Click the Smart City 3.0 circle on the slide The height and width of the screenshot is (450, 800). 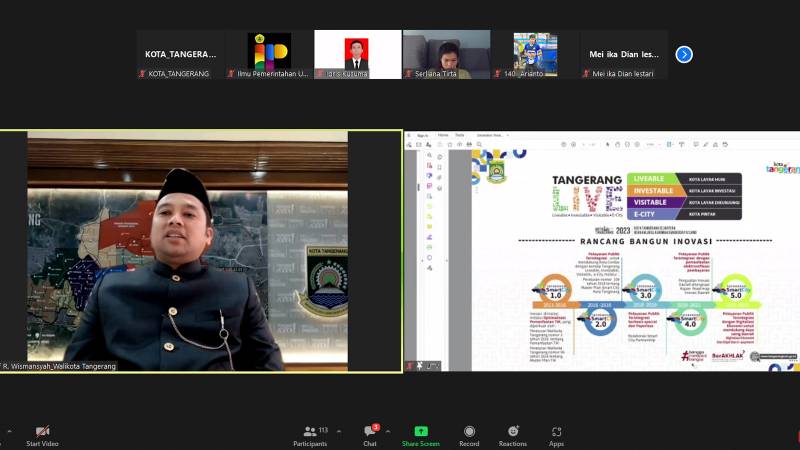[645, 291]
